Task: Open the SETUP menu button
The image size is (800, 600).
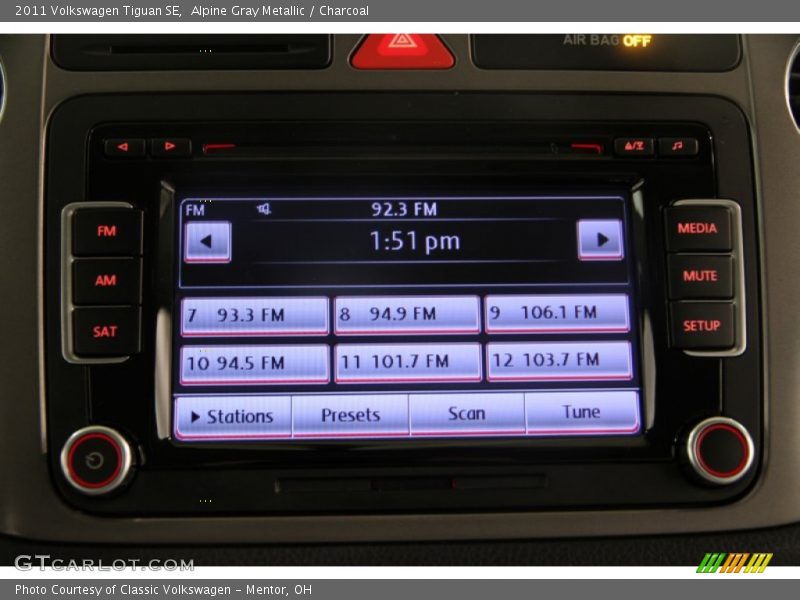Action: click(x=702, y=325)
